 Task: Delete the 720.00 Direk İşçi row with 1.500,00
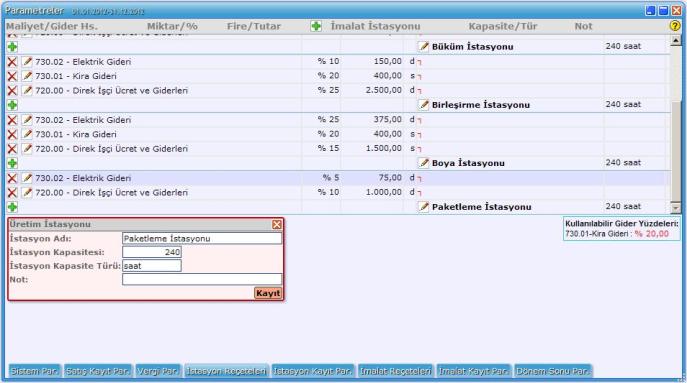pos(12,149)
